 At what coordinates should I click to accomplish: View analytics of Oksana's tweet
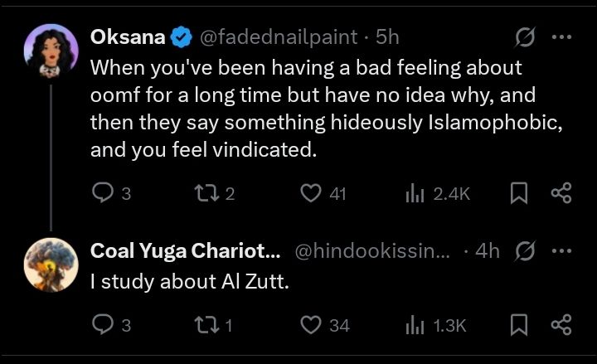point(415,194)
